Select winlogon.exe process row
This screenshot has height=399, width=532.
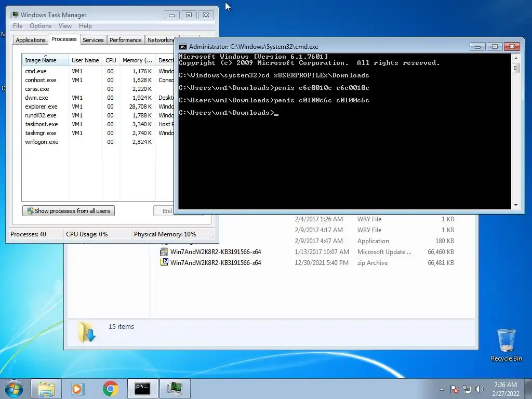pos(98,142)
